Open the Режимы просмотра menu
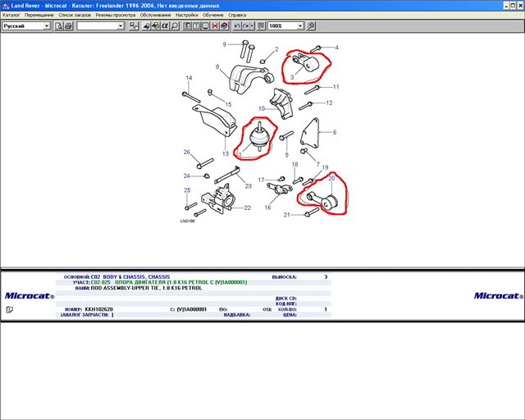 click(x=116, y=15)
